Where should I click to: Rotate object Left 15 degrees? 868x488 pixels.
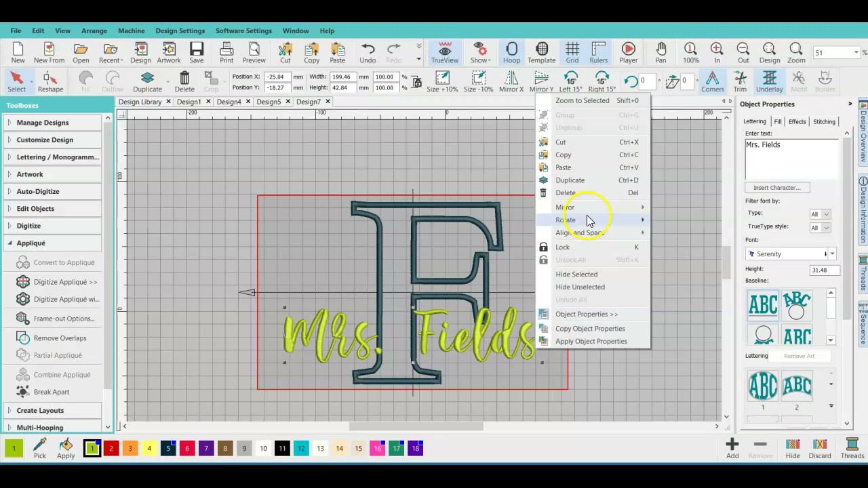point(571,82)
